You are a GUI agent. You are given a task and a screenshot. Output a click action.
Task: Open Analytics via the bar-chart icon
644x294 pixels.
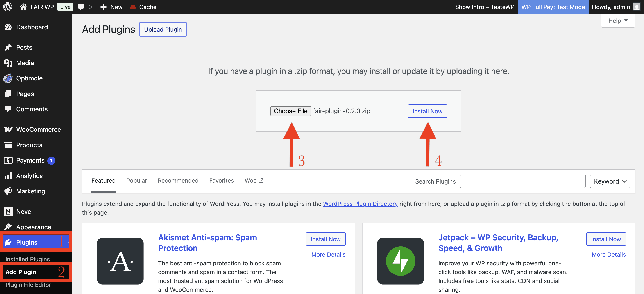(8, 176)
